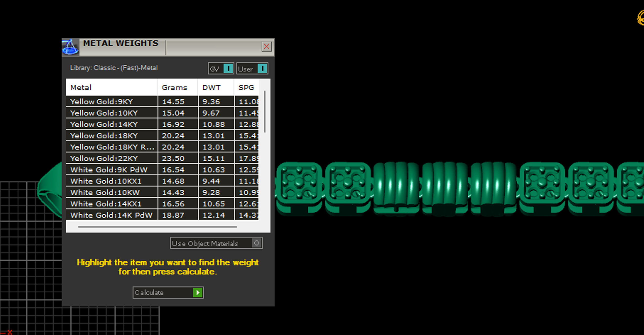The width and height of the screenshot is (644, 335).
Task: Select the White Gold:14KX1 row
Action: (x=106, y=204)
